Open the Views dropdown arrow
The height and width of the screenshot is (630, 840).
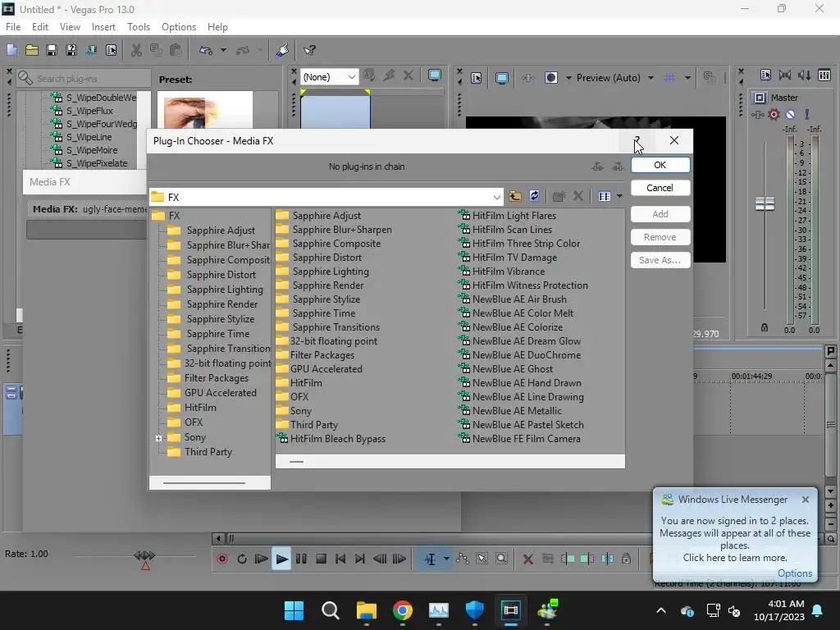point(619,196)
